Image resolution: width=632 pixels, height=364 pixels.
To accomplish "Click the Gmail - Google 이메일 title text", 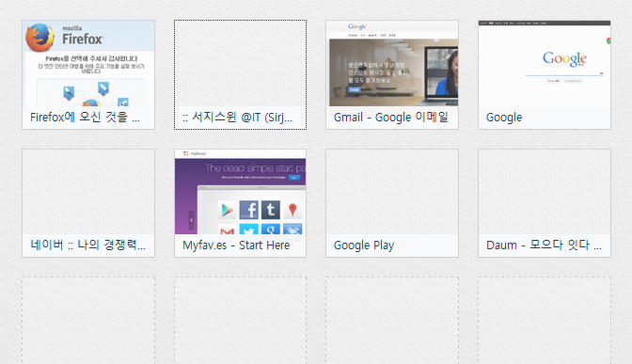I will (391, 118).
